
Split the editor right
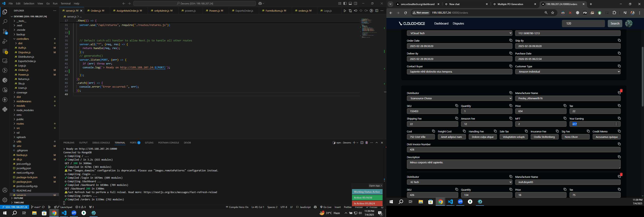(377, 11)
